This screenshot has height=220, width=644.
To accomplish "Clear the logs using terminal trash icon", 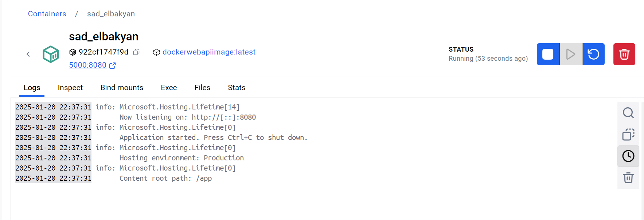I will 628,178.
